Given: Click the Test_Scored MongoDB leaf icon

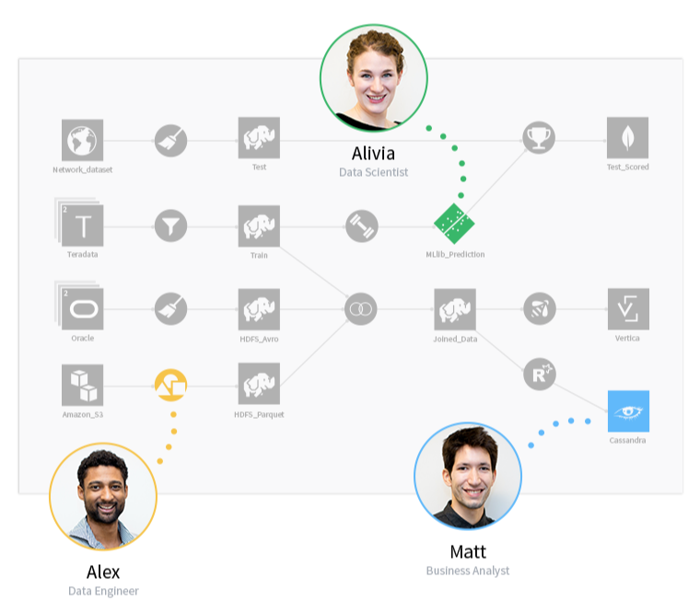Looking at the screenshot, I should pos(627,138).
